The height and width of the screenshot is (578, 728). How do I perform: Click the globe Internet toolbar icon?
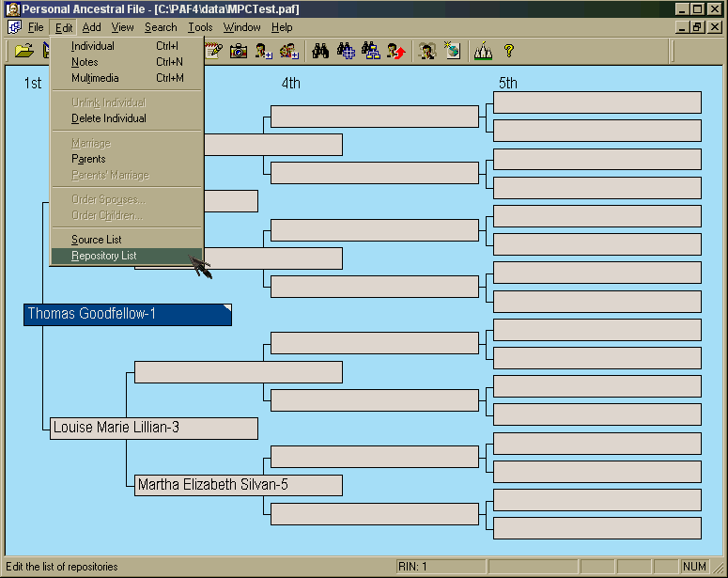pos(452,51)
